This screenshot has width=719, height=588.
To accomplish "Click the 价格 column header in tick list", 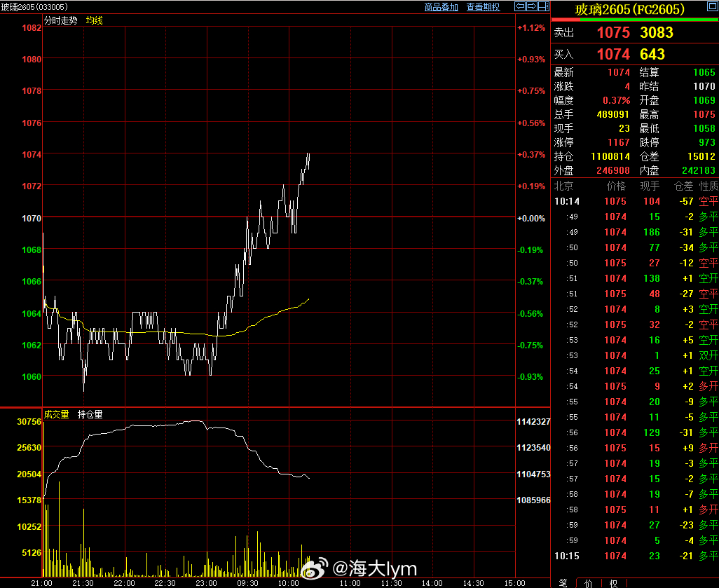I will click(616, 186).
